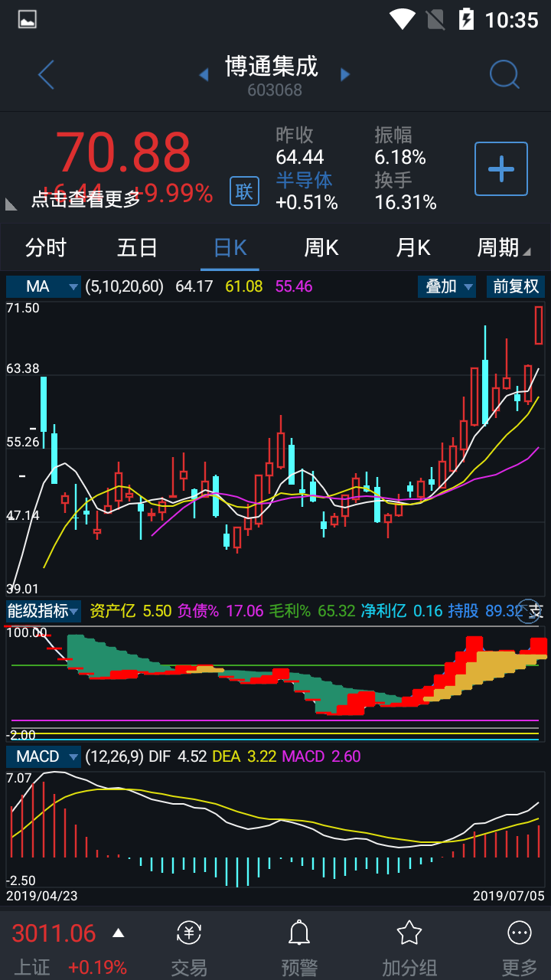Tap the 振幅 value 6.18%
The height and width of the screenshot is (980, 551).
point(400,157)
